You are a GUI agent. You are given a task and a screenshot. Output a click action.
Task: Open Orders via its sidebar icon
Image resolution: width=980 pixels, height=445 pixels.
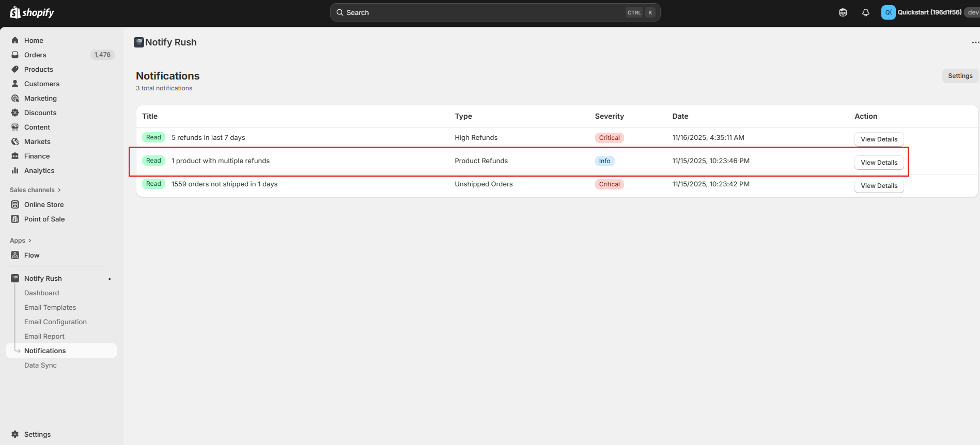coord(15,55)
